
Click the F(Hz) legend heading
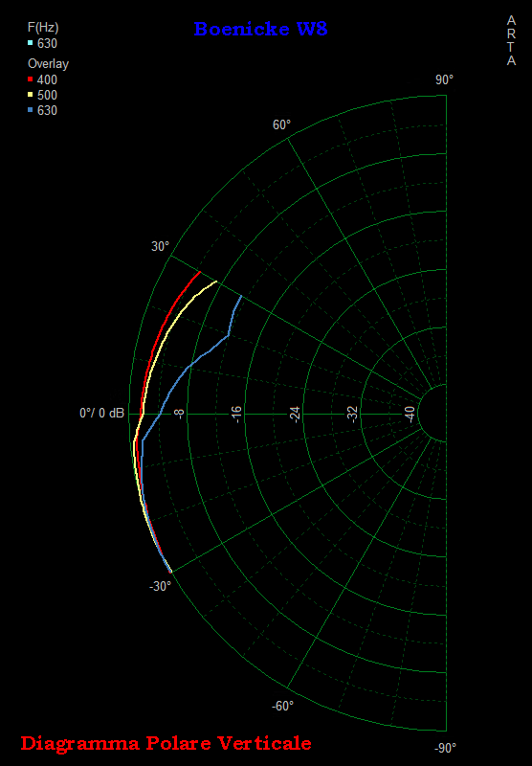(x=43, y=28)
